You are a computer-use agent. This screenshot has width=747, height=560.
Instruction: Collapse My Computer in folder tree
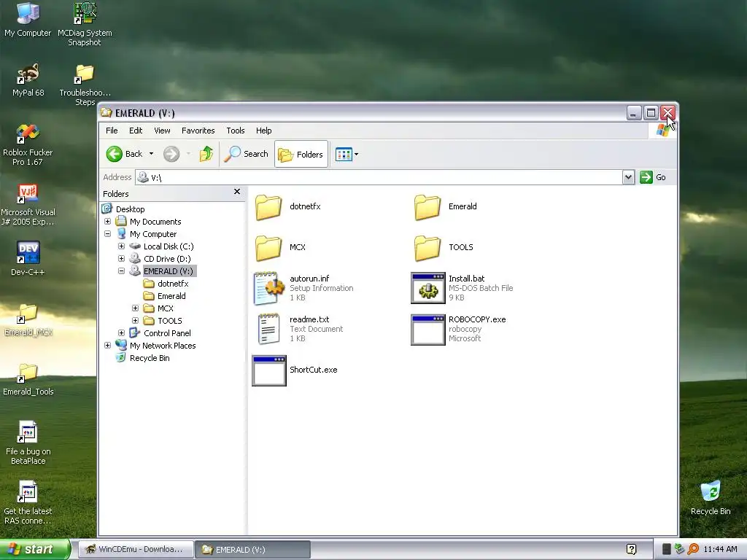click(x=108, y=234)
